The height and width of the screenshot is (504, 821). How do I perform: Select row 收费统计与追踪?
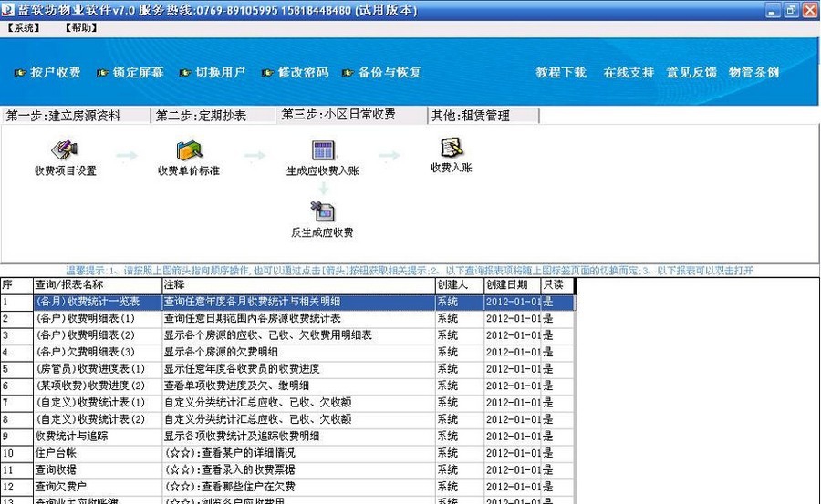pyautogui.click(x=287, y=436)
